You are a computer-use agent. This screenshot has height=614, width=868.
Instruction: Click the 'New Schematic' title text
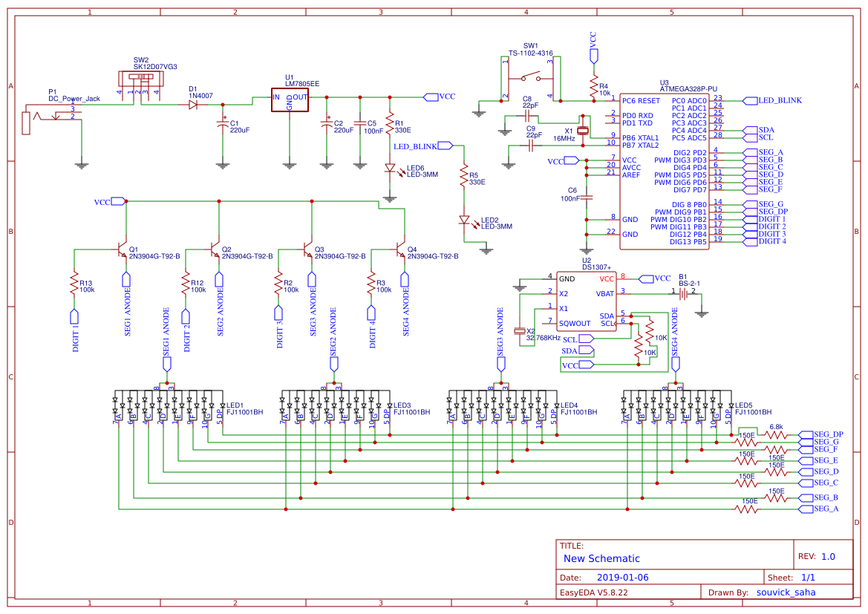coord(601,558)
